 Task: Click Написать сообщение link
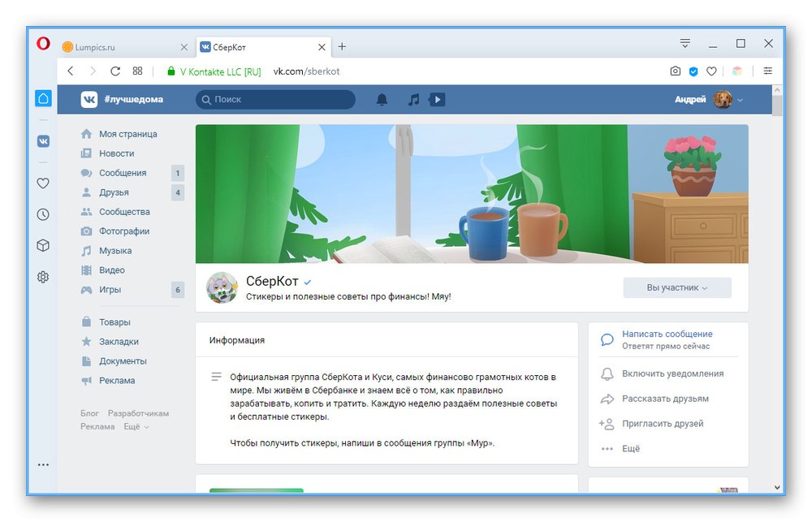click(x=667, y=334)
